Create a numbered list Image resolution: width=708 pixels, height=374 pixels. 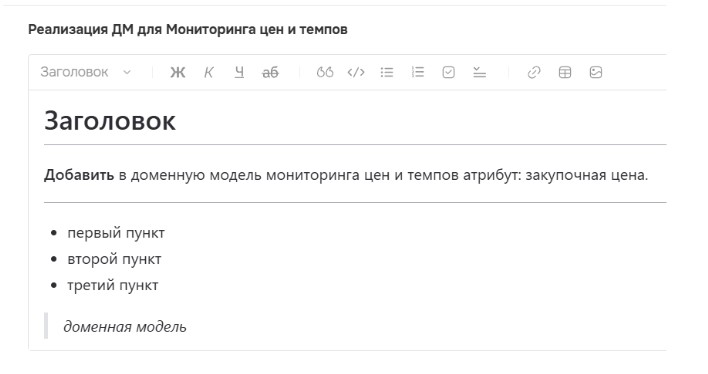pyautogui.click(x=418, y=72)
